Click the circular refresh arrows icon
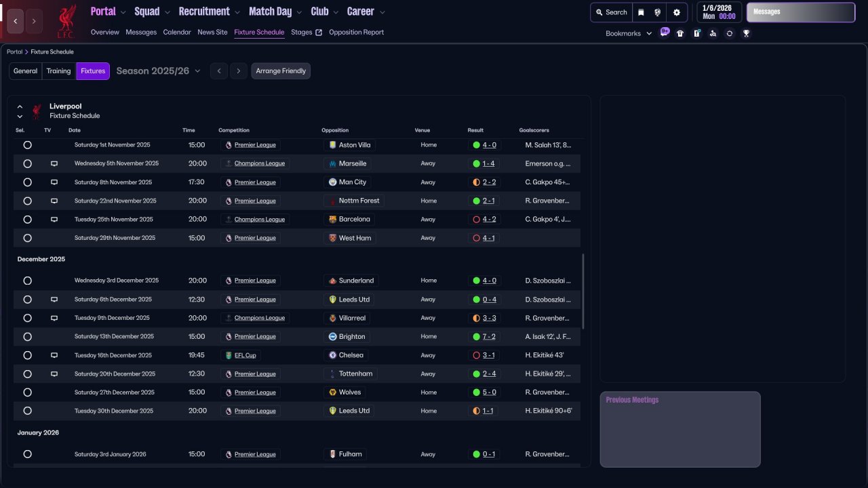 pyautogui.click(x=730, y=33)
